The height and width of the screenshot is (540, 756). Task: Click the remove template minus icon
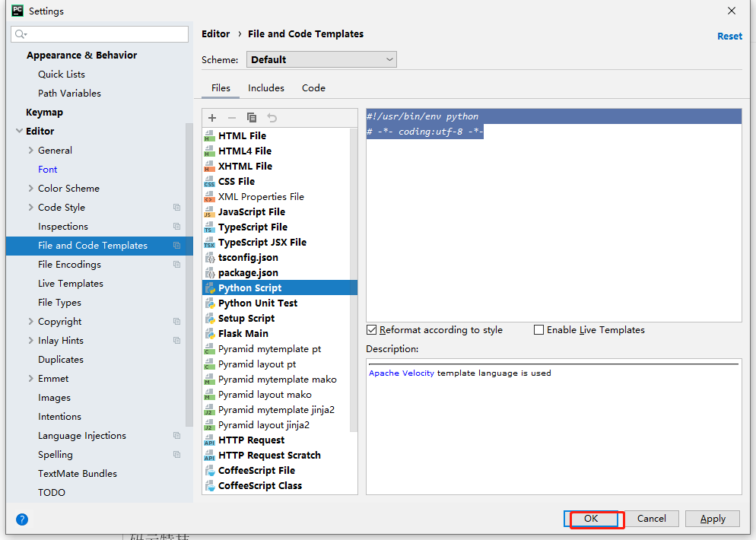(232, 118)
